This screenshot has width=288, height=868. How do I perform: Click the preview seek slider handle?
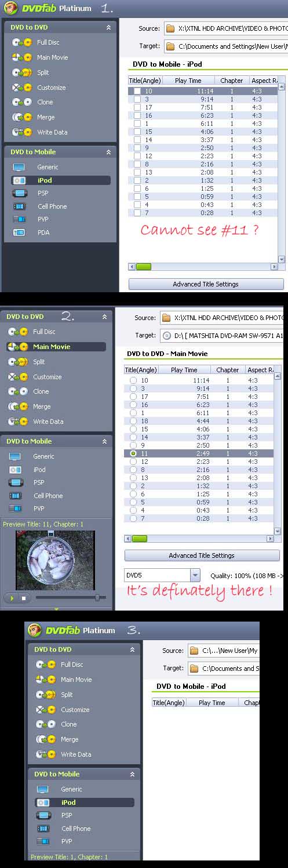coord(97,597)
